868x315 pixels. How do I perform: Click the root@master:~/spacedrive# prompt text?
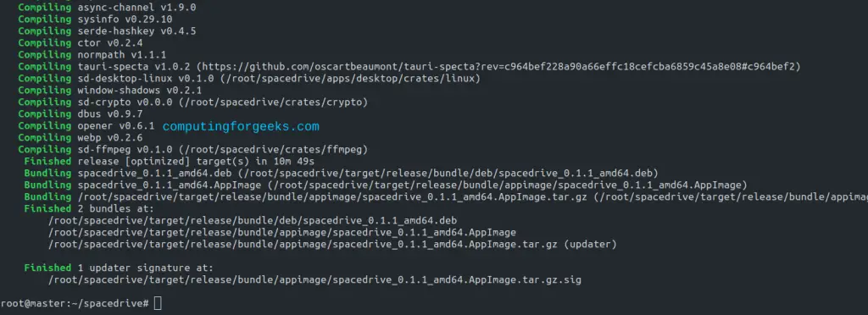point(75,303)
